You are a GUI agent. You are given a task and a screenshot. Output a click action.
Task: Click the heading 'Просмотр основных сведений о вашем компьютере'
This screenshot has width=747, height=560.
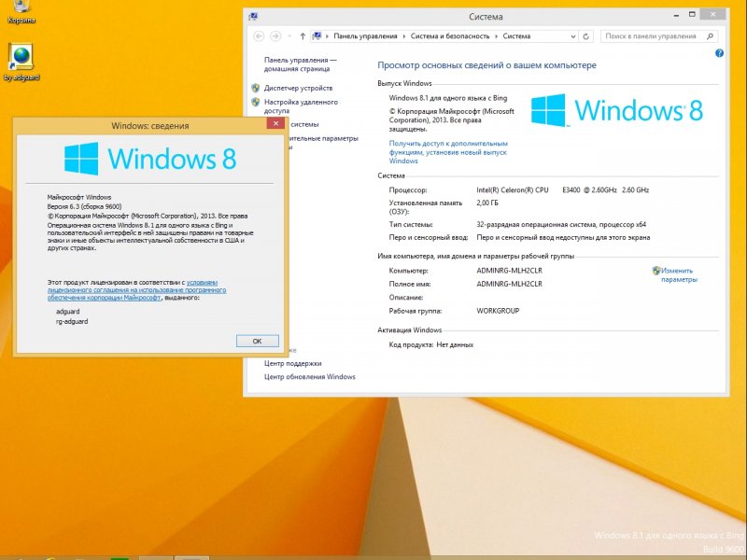486,65
